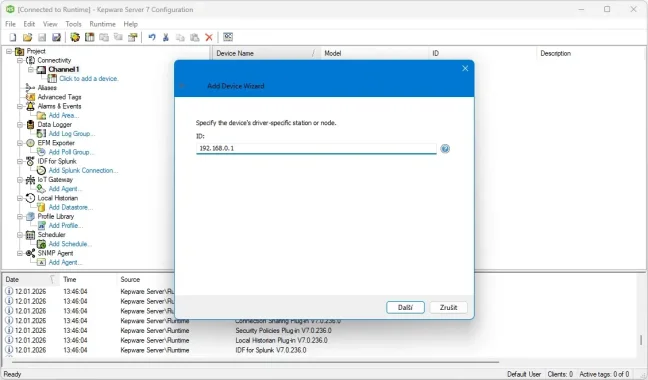This screenshot has width=648, height=380.
Task: Click 'Add Agent...' under IoT Gateway
Action: click(65, 189)
